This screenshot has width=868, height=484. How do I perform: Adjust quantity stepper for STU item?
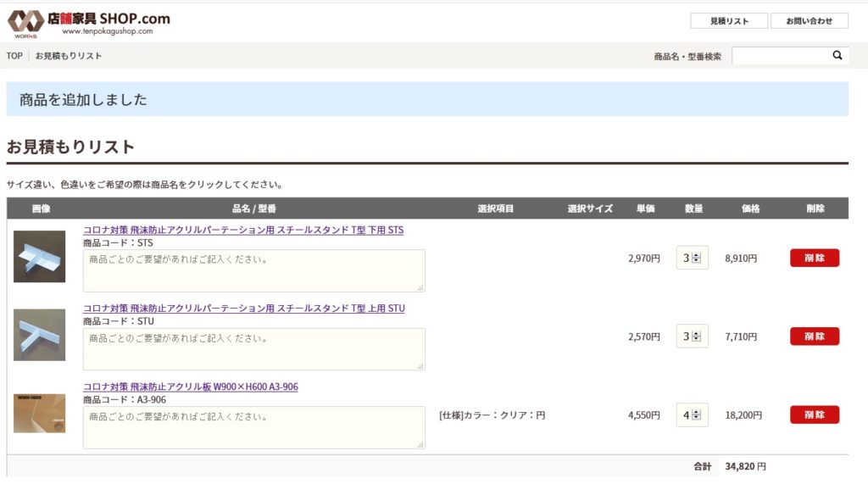692,337
